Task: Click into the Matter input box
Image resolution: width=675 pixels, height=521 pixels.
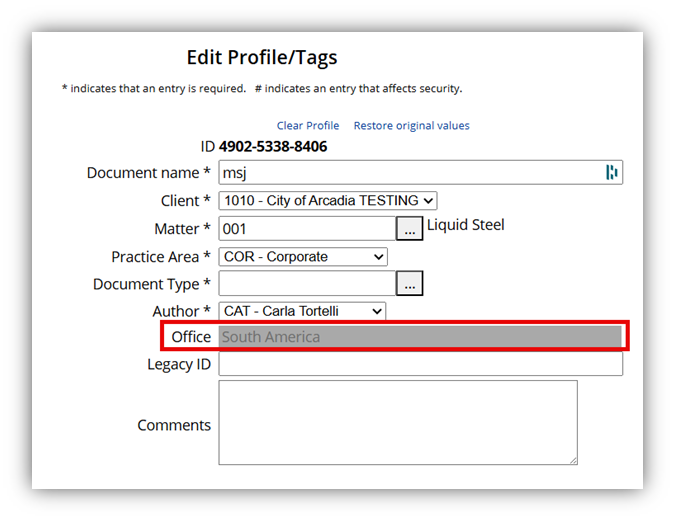Action: [306, 229]
